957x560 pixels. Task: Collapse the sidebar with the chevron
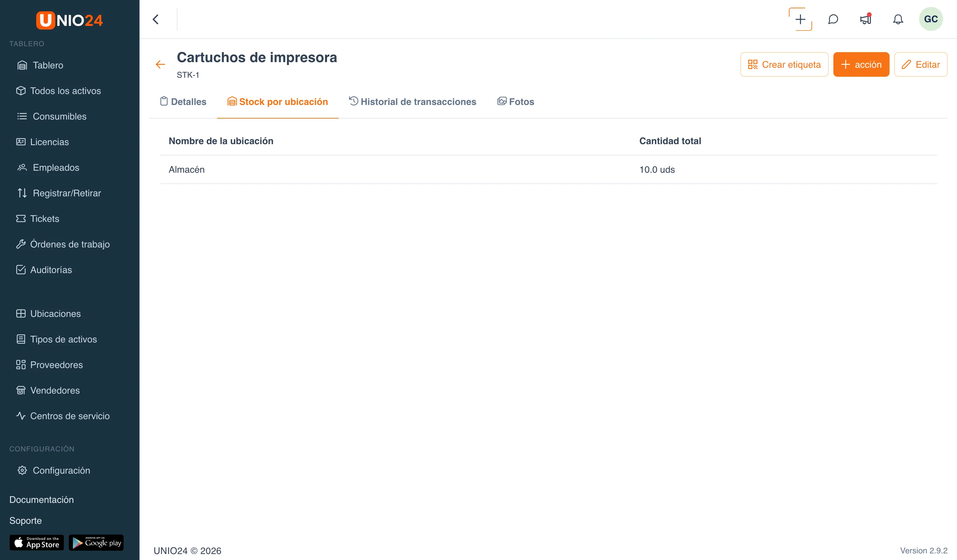pyautogui.click(x=156, y=19)
